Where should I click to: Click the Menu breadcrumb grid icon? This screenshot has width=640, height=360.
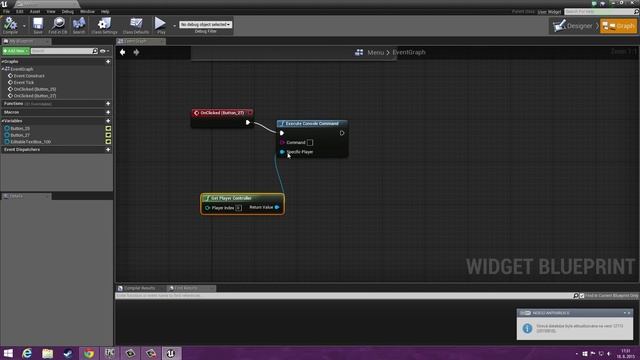[x=359, y=52]
